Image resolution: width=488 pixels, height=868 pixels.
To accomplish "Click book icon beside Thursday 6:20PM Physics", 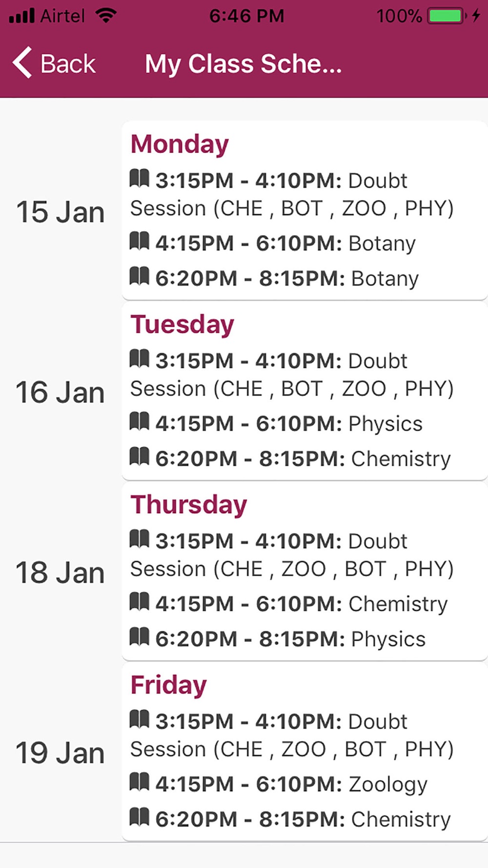I will (140, 637).
